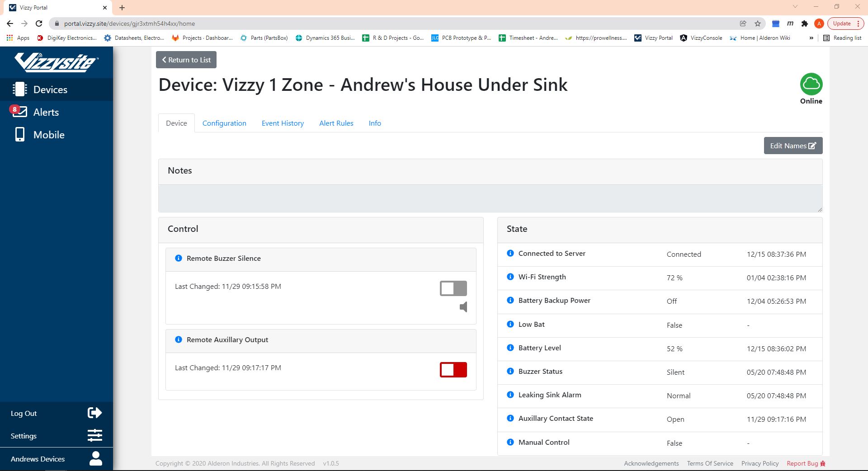Open the Event History tab
The image size is (868, 471).
pos(283,123)
